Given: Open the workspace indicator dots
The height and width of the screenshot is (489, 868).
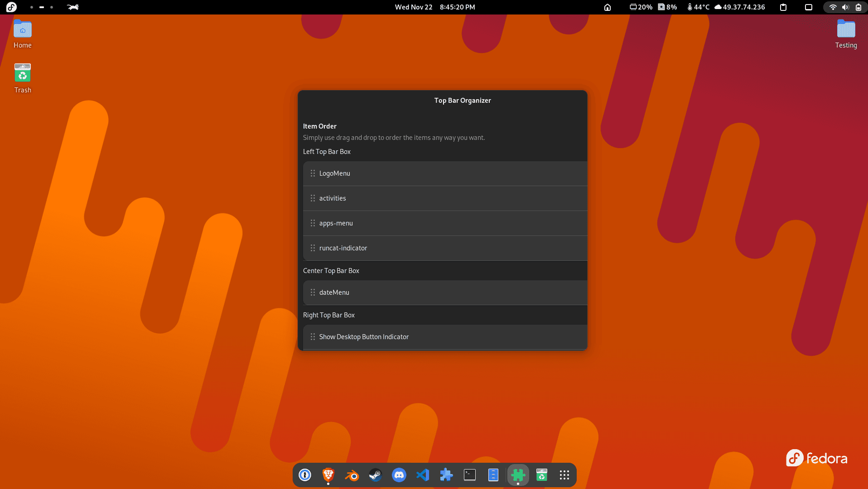Looking at the screenshot, I should 42,7.
